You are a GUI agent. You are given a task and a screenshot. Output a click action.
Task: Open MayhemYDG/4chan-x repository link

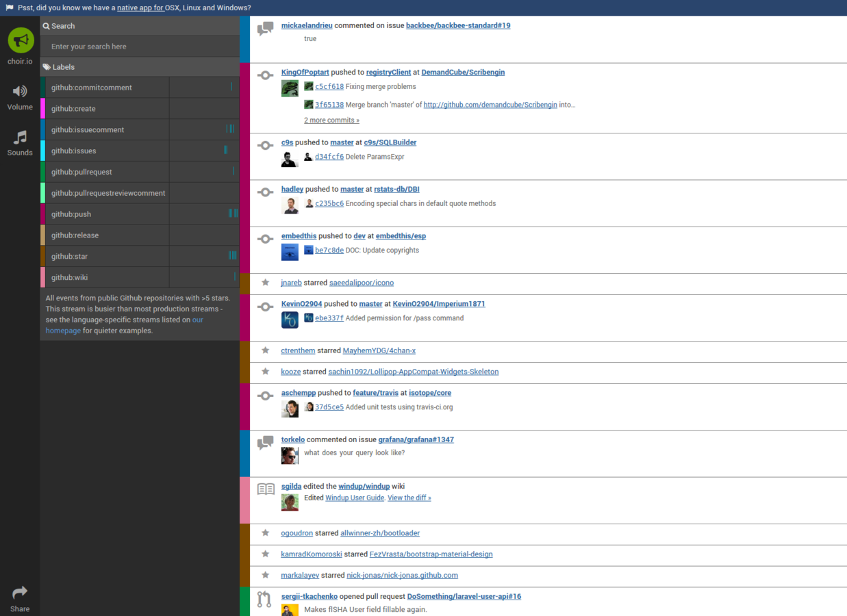pos(379,350)
